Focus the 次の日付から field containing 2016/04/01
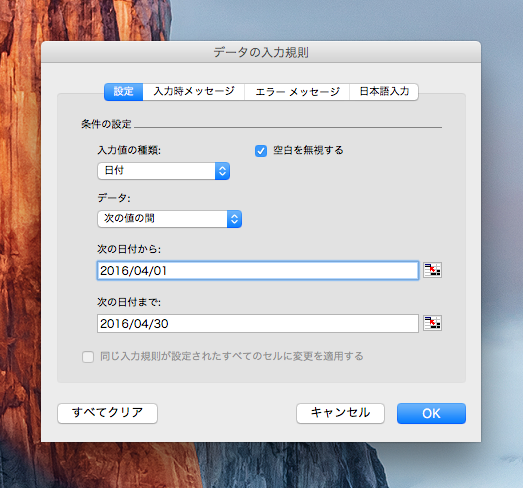 (x=258, y=271)
